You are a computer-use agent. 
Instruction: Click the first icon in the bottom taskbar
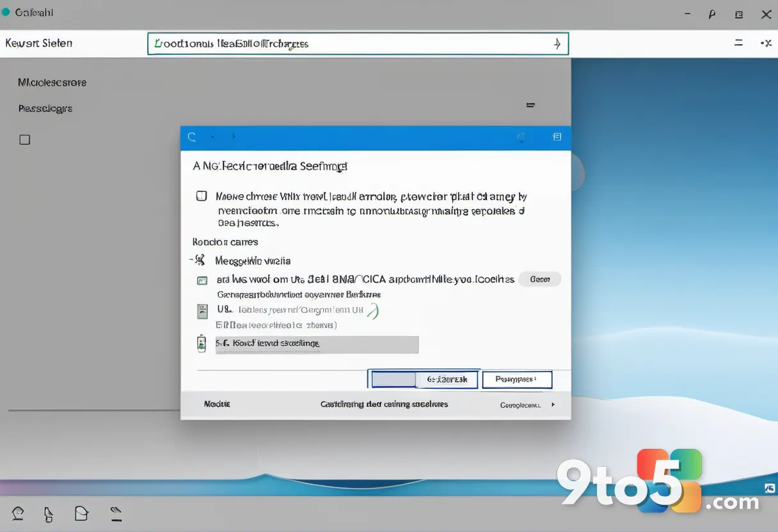point(18,512)
